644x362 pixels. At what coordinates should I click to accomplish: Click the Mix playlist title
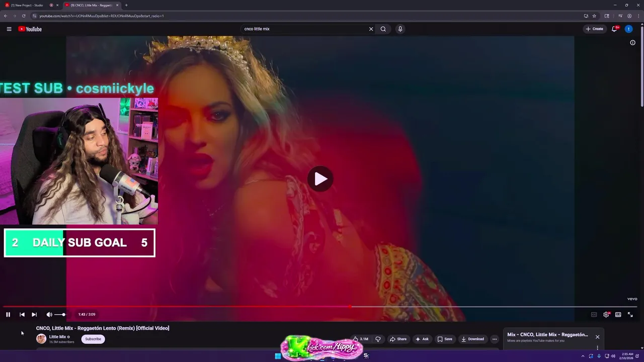(x=547, y=335)
